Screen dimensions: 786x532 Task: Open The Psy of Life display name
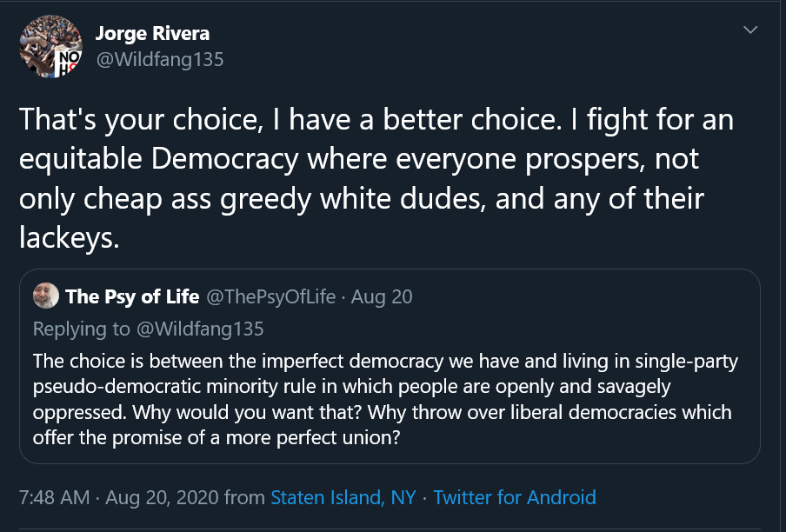(132, 297)
